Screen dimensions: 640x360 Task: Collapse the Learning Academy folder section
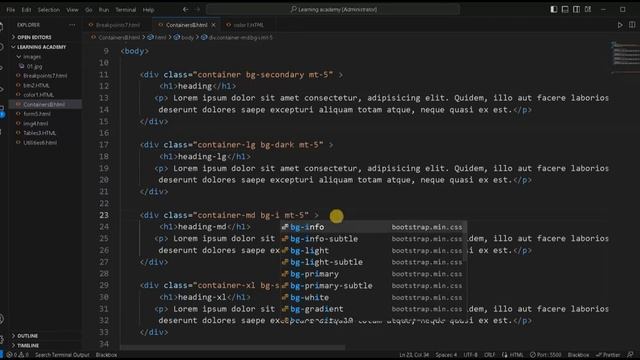pos(41,47)
